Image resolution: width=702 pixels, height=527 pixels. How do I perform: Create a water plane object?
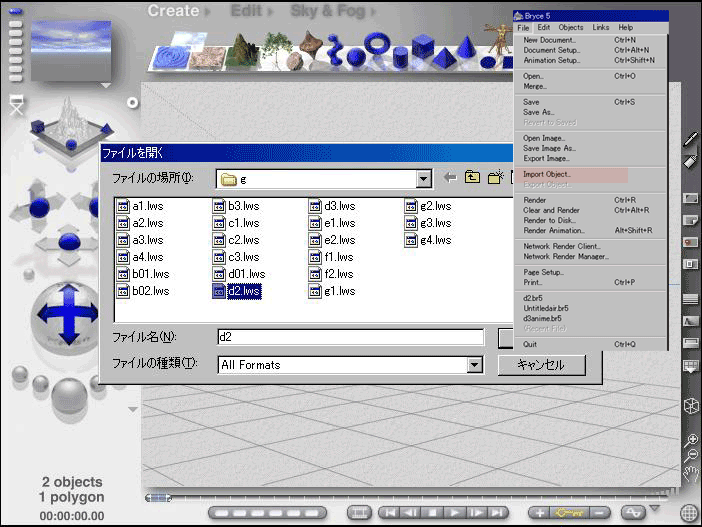pyautogui.click(x=170, y=58)
